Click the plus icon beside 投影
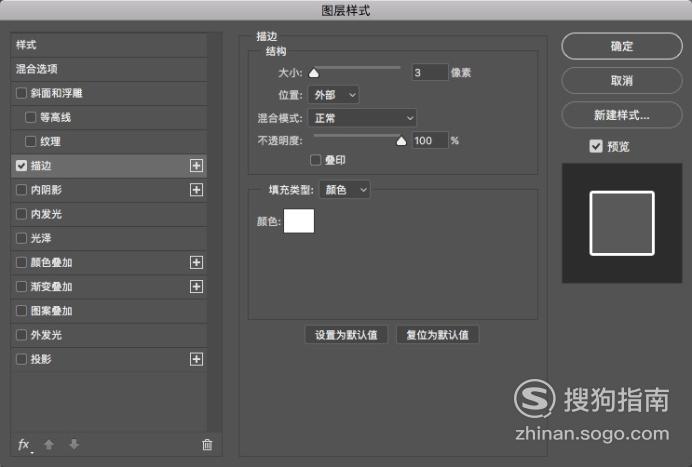The width and height of the screenshot is (692, 467). (196, 359)
